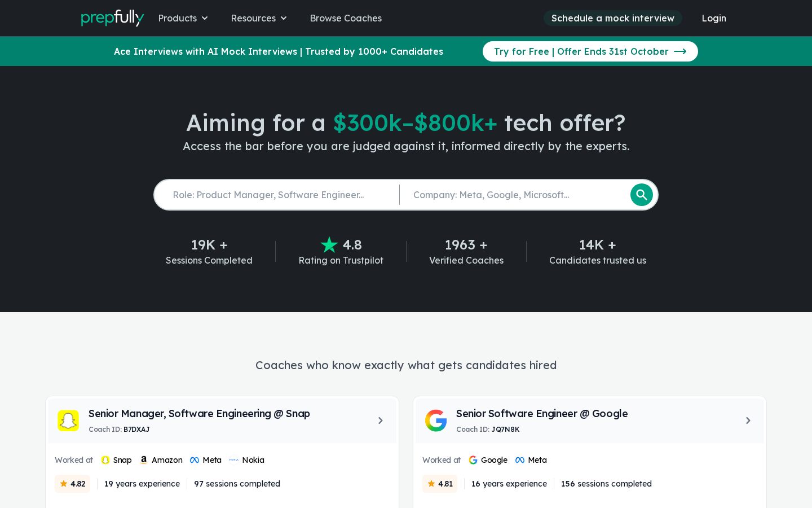
Task: Click 156 sessions completed text
Action: point(606,484)
